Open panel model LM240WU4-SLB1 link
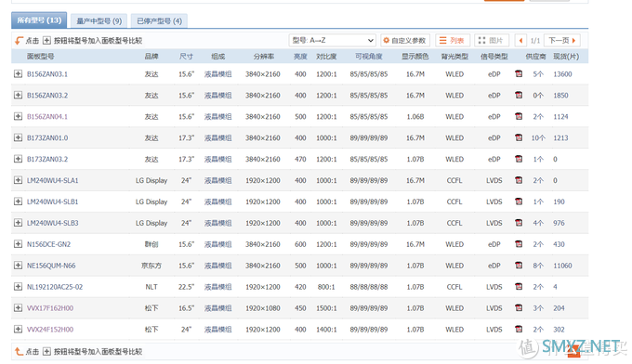The height and width of the screenshot is (364, 632). point(52,201)
